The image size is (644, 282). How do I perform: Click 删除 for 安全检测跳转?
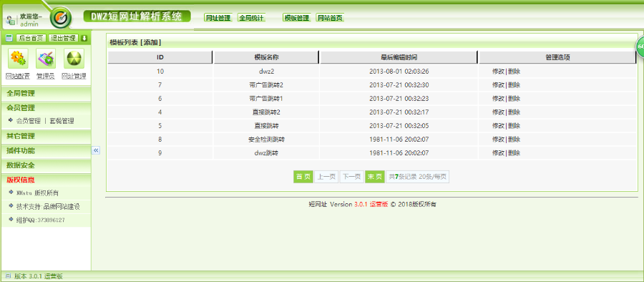(x=514, y=140)
